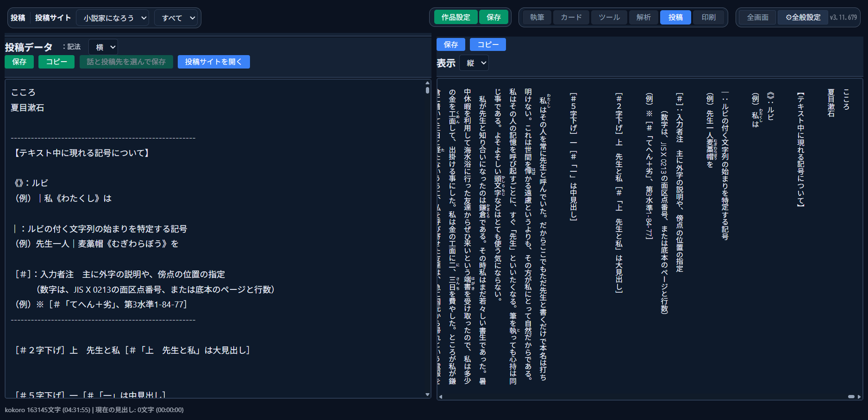Click the version label v3.11.679
Image resolution: width=868 pixels, height=420 pixels.
[843, 17]
